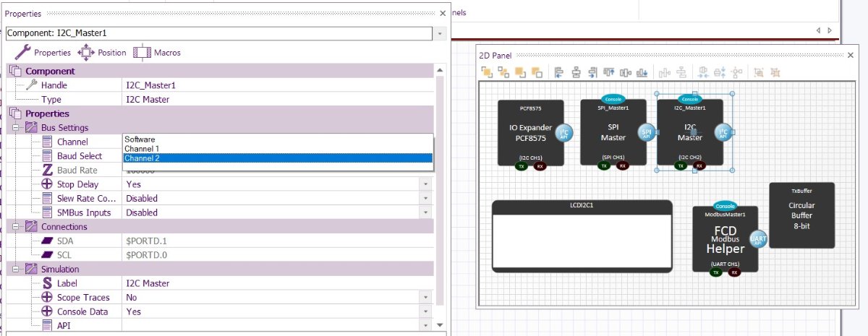Click the center spacing icon
This screenshot has height=336, width=868.
[737, 72]
